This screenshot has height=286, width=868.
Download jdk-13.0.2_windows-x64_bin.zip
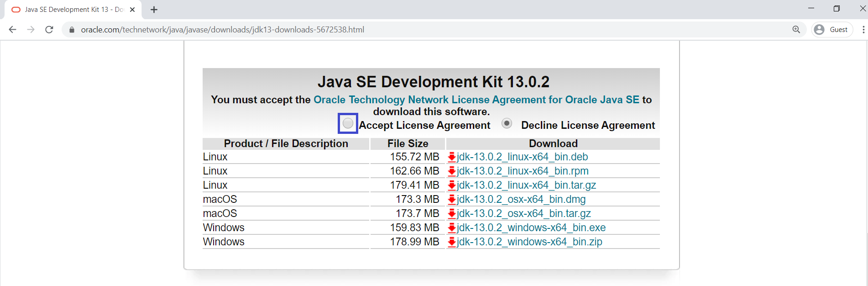click(529, 242)
